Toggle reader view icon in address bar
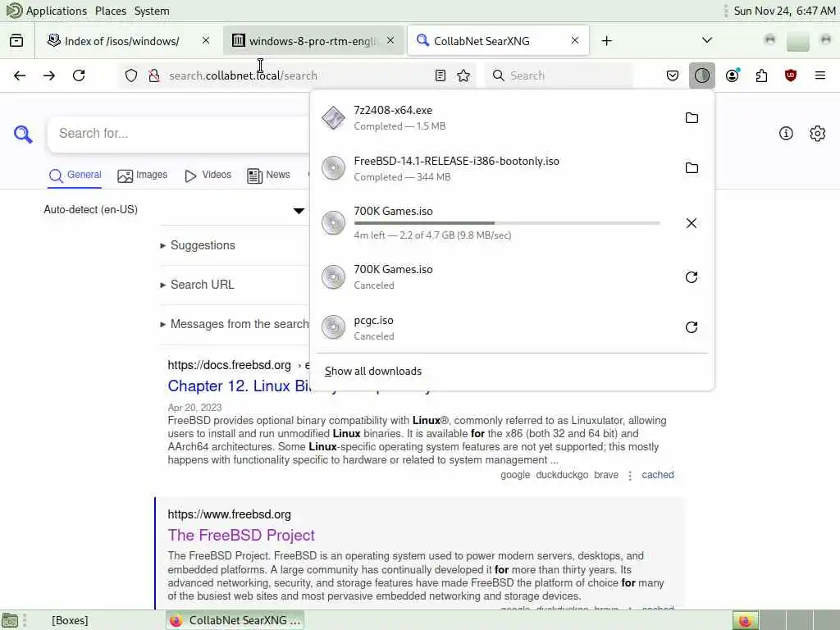This screenshot has height=630, width=840. [x=441, y=75]
